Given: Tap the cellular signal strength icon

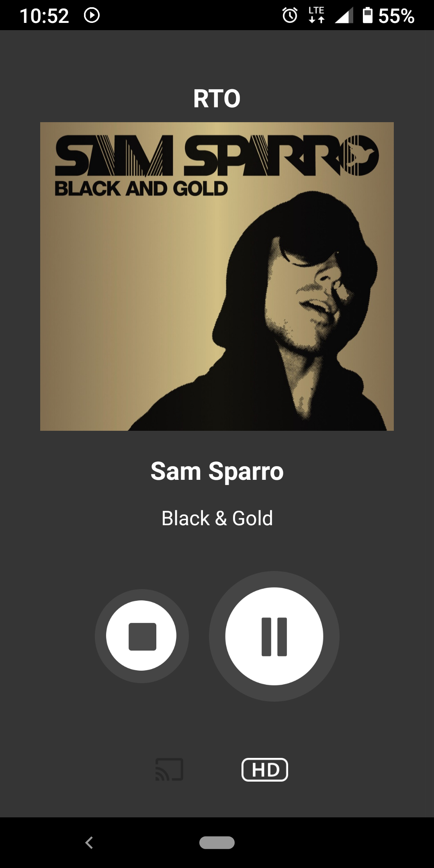Looking at the screenshot, I should tap(344, 16).
